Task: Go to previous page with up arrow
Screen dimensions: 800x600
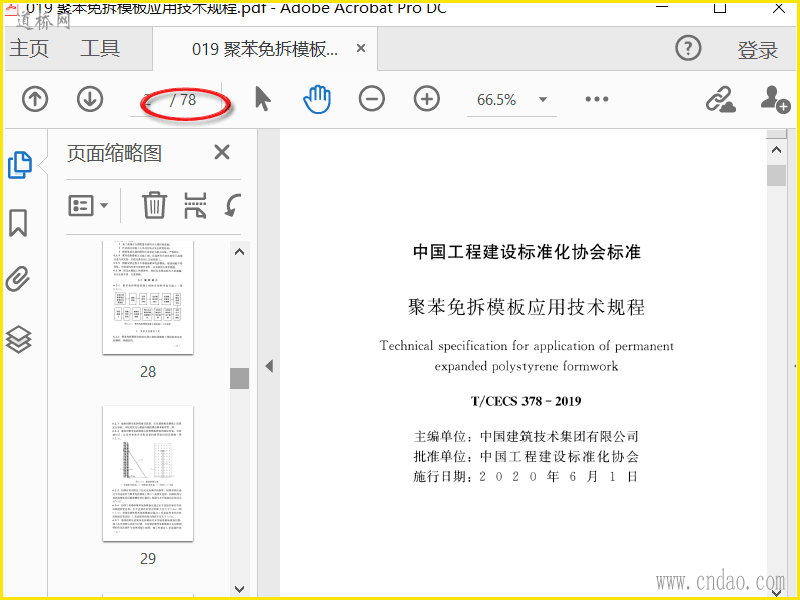Action: click(x=35, y=99)
